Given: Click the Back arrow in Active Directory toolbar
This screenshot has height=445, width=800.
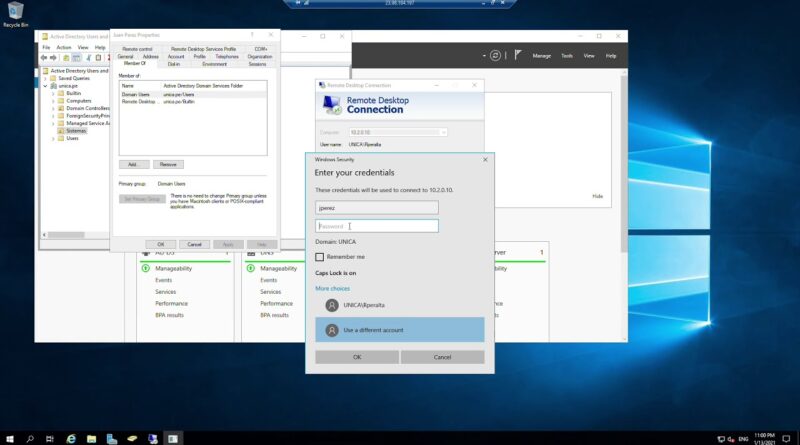Looking at the screenshot, I should [x=44, y=58].
